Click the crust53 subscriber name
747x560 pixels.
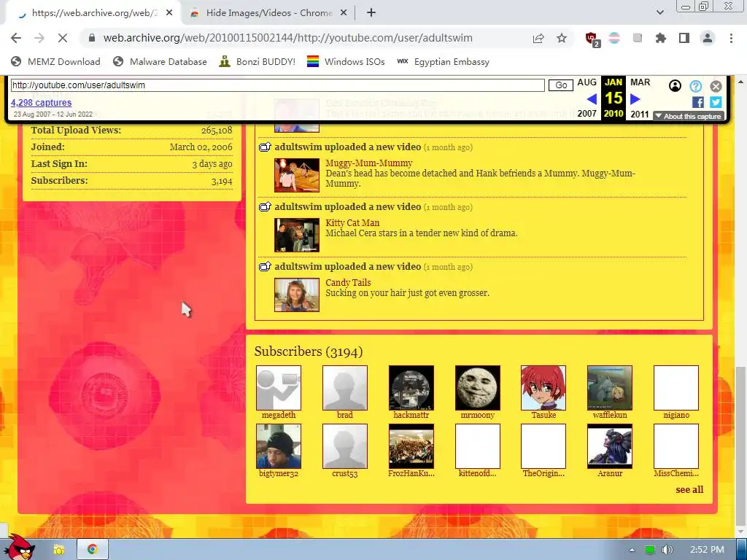pos(345,474)
